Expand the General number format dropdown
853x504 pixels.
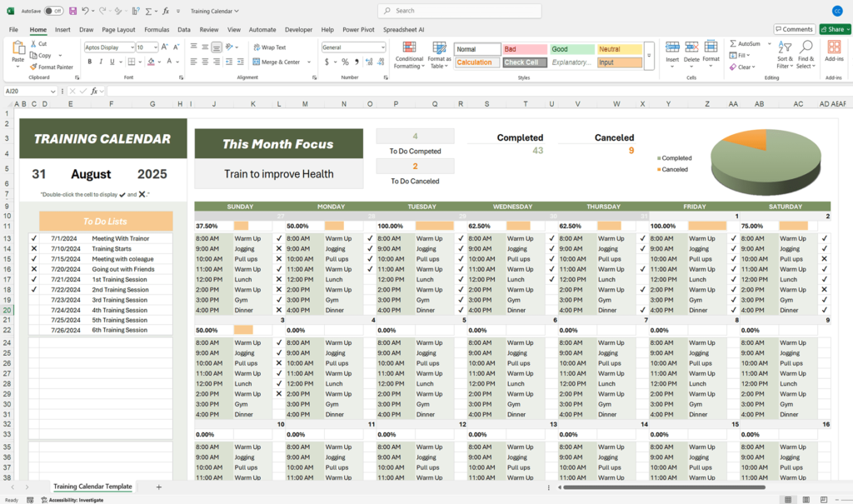(x=382, y=47)
